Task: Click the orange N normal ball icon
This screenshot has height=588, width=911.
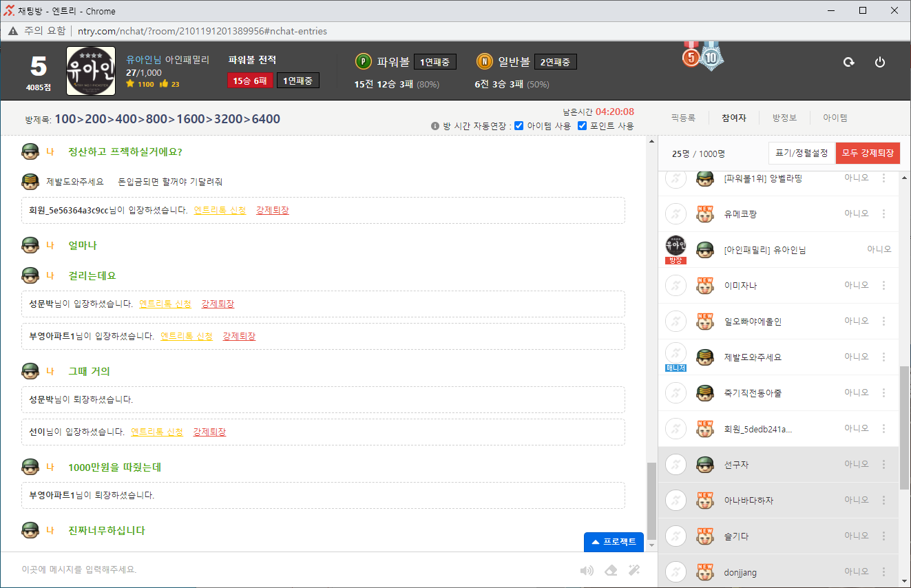Action: [x=484, y=62]
